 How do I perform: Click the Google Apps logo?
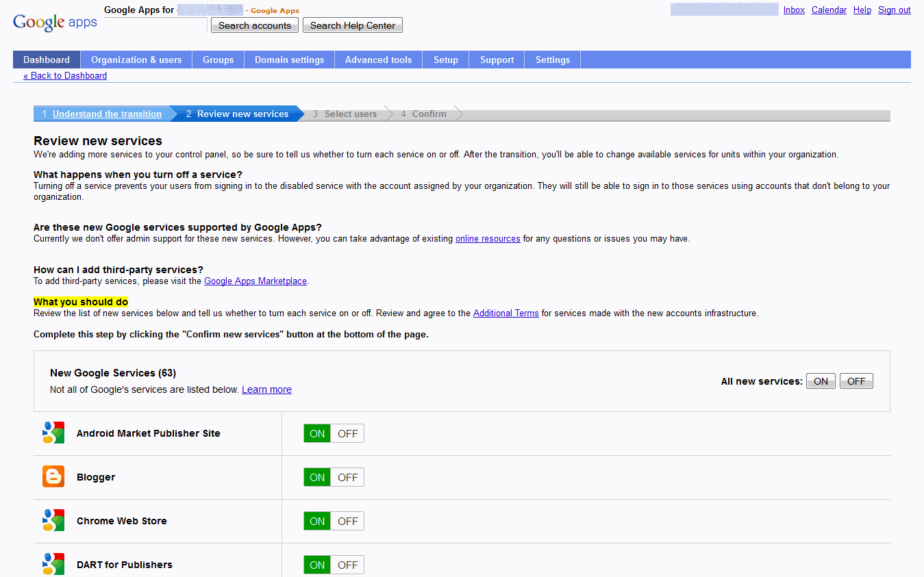pyautogui.click(x=55, y=22)
